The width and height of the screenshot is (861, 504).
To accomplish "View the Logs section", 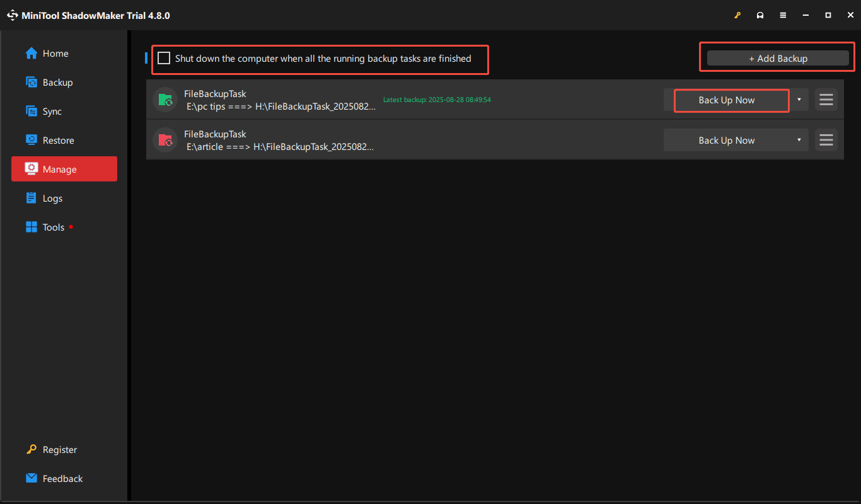I will [x=52, y=198].
